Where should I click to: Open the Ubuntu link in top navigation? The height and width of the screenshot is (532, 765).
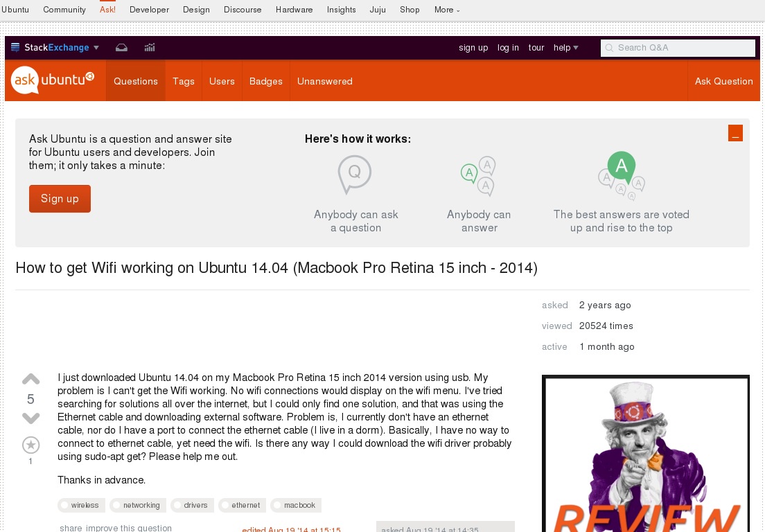15,10
